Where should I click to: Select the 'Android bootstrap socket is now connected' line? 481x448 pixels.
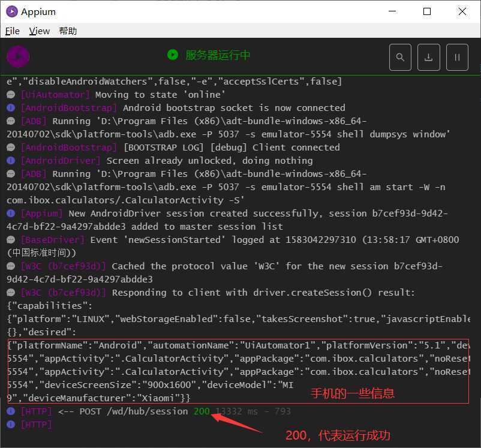234,108
